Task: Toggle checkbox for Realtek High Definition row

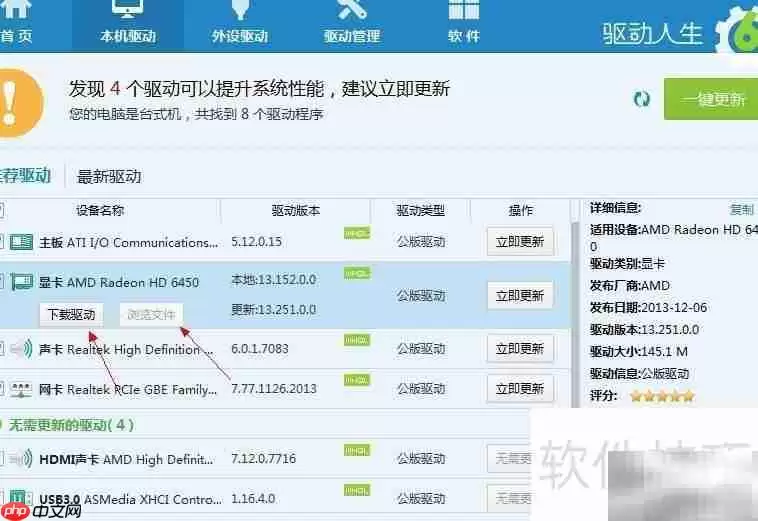Action: 1,348
